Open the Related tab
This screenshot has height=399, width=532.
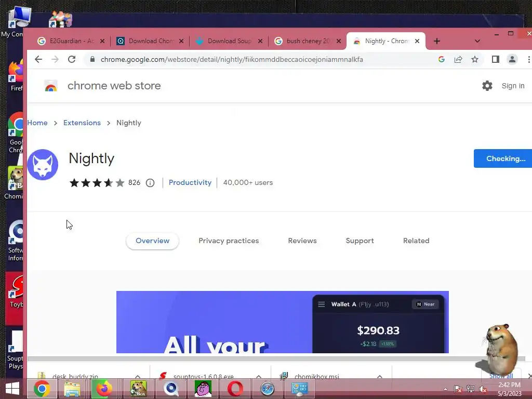(x=416, y=241)
